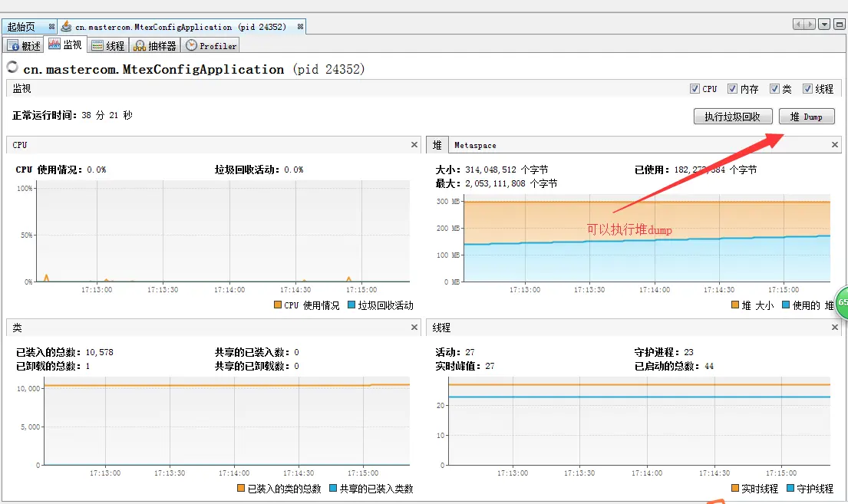Screen dimensions: 848x504
Task: Toggle the 类 classes checkbox
Action: click(774, 89)
